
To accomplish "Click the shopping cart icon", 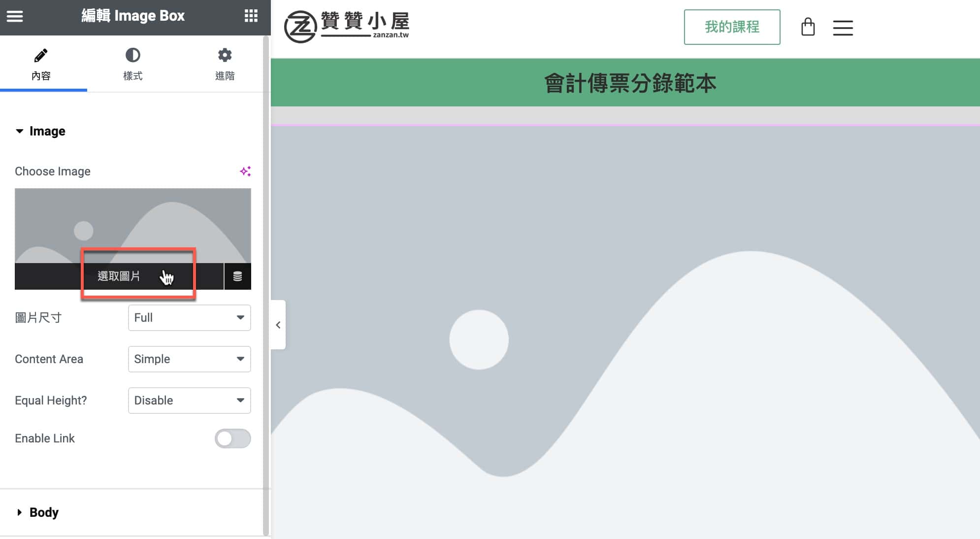I will click(808, 27).
